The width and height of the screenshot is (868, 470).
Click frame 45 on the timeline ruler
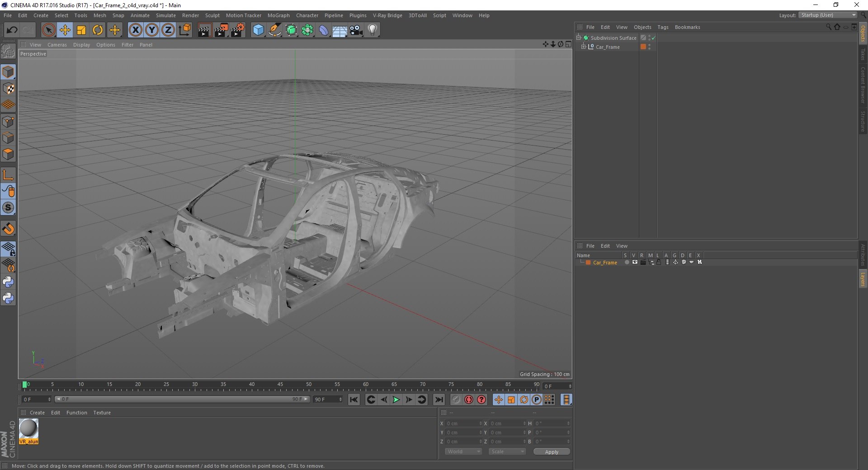[x=280, y=385]
